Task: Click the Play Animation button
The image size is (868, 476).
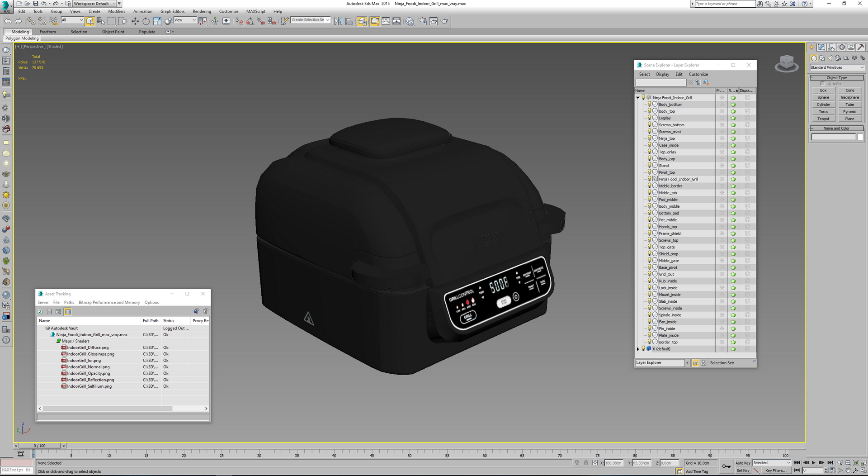Action: tap(813, 463)
